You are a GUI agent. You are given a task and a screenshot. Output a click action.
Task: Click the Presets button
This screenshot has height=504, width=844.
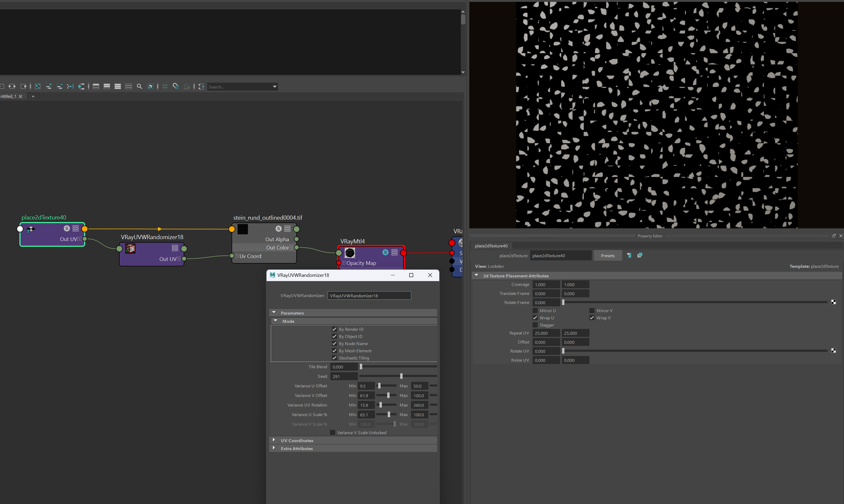pyautogui.click(x=607, y=256)
